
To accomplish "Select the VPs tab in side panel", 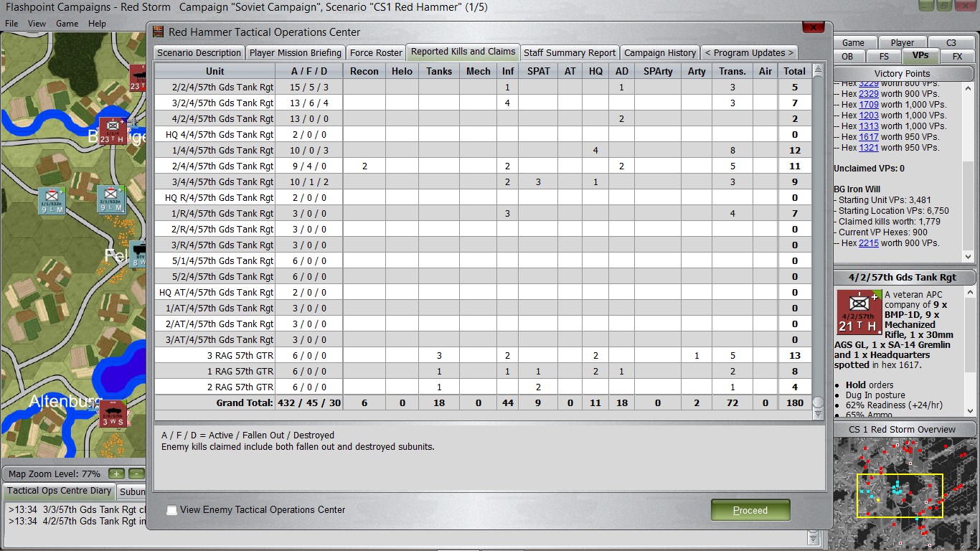I will click(920, 56).
